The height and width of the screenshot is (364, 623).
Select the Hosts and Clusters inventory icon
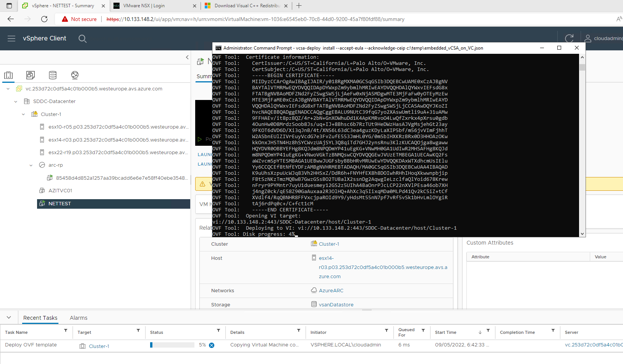click(x=8, y=75)
